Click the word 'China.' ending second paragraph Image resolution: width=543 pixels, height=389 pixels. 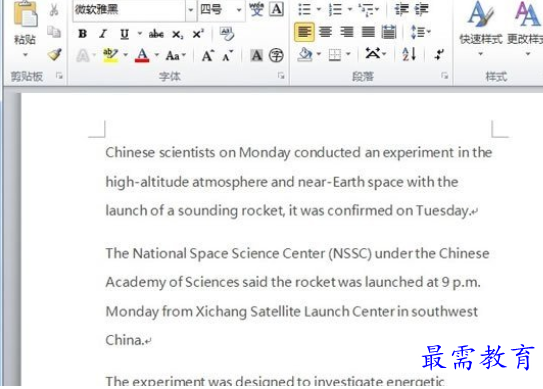pos(125,340)
